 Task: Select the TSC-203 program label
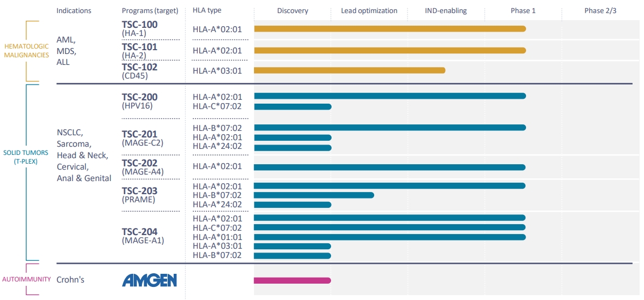(x=139, y=191)
